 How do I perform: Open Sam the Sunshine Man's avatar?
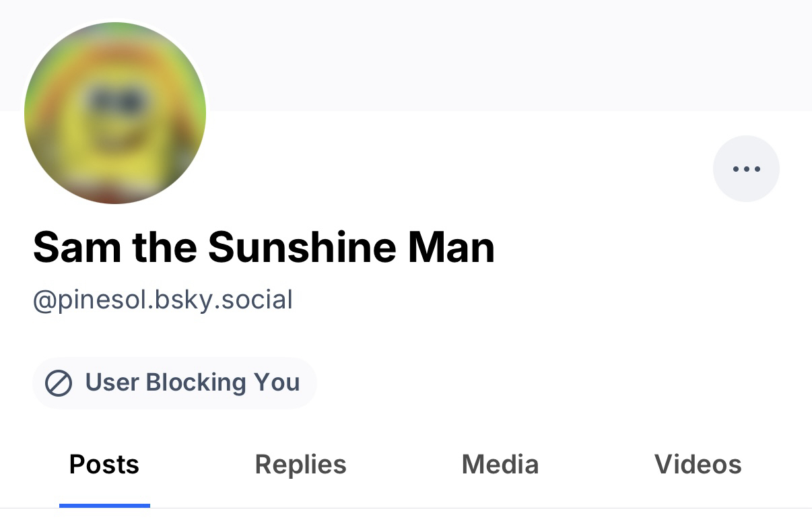115,113
